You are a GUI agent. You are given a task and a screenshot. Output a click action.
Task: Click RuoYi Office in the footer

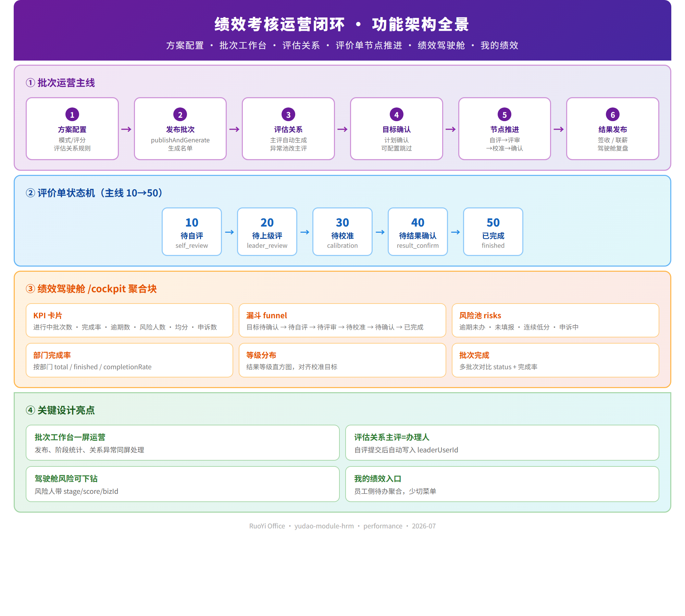[267, 526]
